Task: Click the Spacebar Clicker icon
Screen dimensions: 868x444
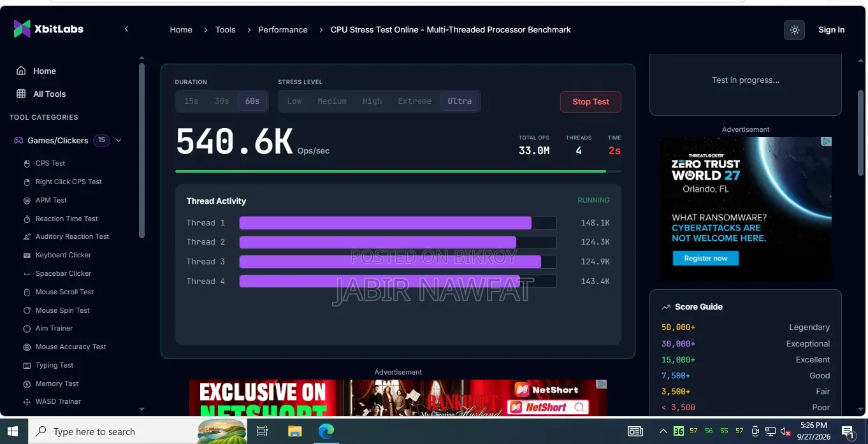Action: click(x=27, y=274)
